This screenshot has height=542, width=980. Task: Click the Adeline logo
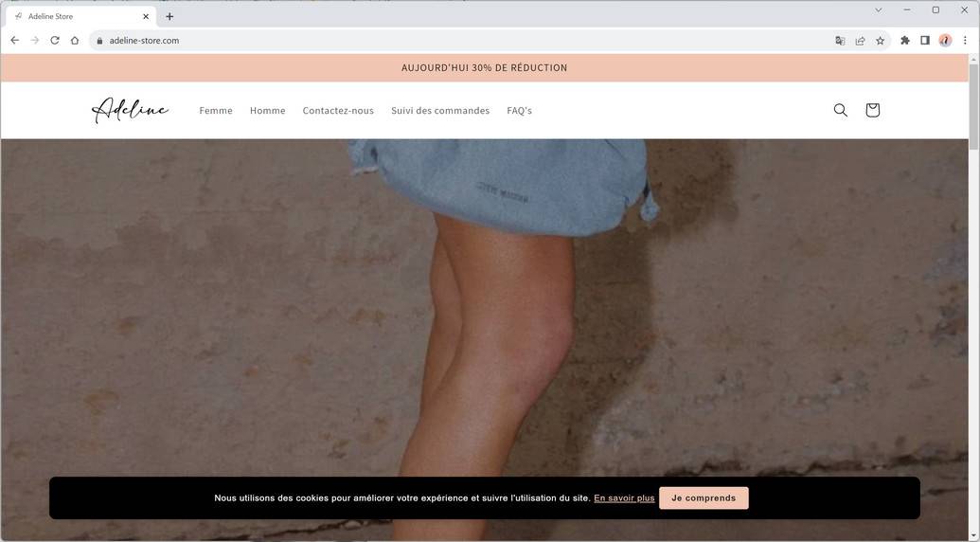pyautogui.click(x=130, y=110)
